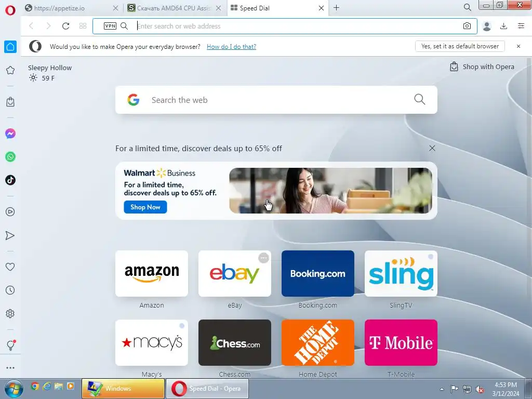
Task: Open the Opera main menu logo
Action: click(x=10, y=10)
